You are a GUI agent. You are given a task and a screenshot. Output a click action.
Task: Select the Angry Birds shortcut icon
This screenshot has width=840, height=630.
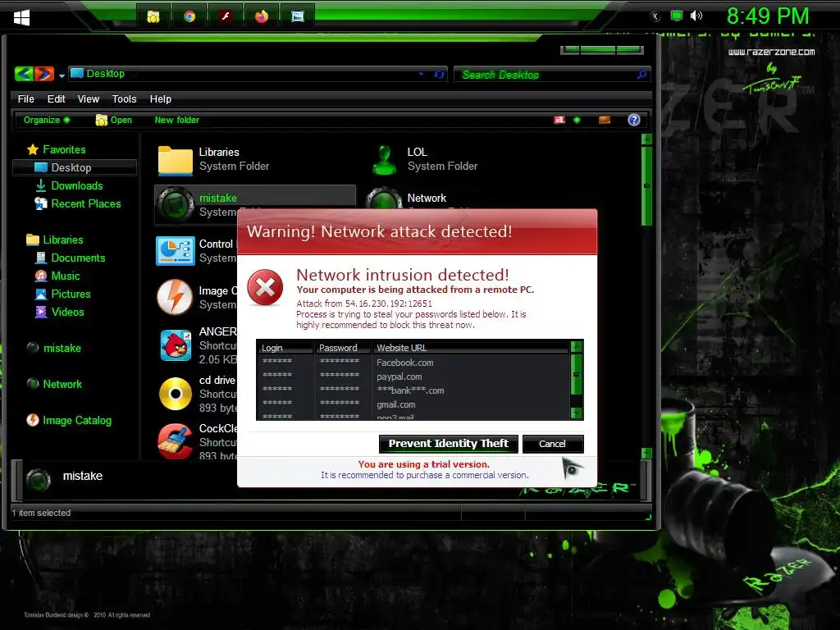(176, 345)
